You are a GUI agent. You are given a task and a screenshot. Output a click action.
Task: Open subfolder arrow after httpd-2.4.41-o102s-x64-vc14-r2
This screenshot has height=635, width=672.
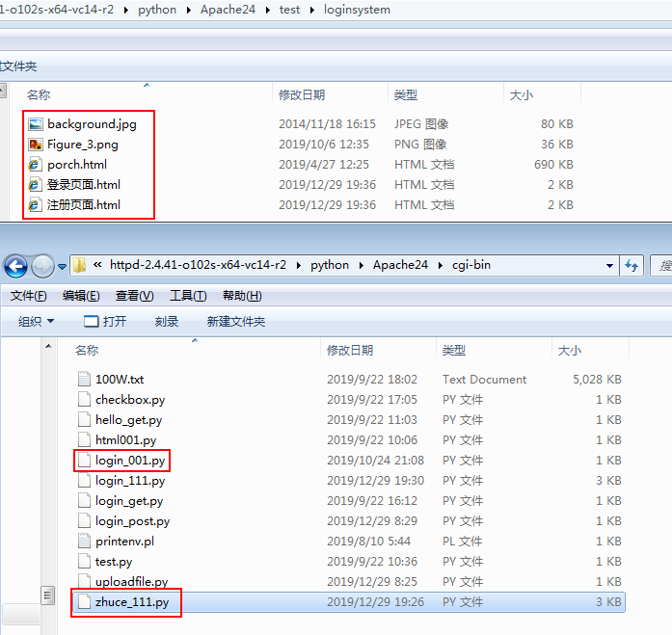[299, 266]
